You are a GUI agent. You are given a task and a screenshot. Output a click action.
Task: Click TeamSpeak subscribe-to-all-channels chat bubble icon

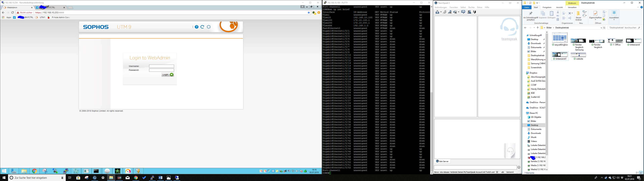[x=463, y=12]
